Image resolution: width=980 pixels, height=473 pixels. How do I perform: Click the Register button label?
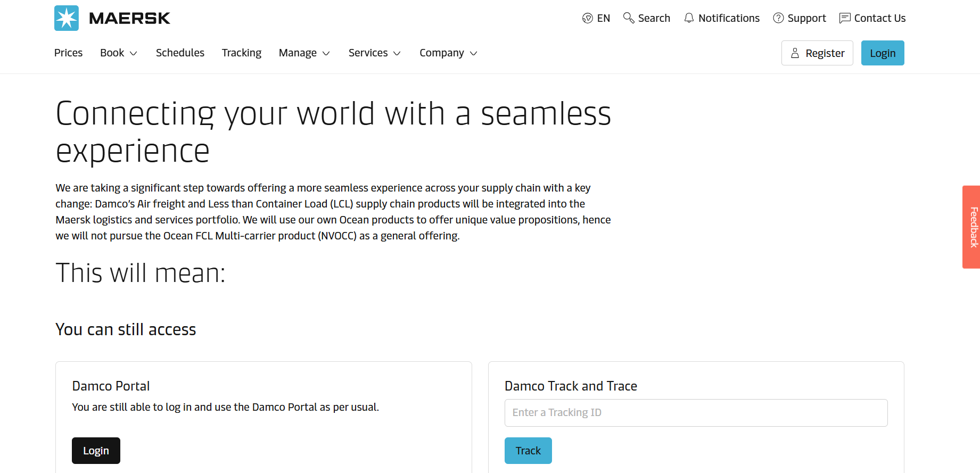(825, 53)
